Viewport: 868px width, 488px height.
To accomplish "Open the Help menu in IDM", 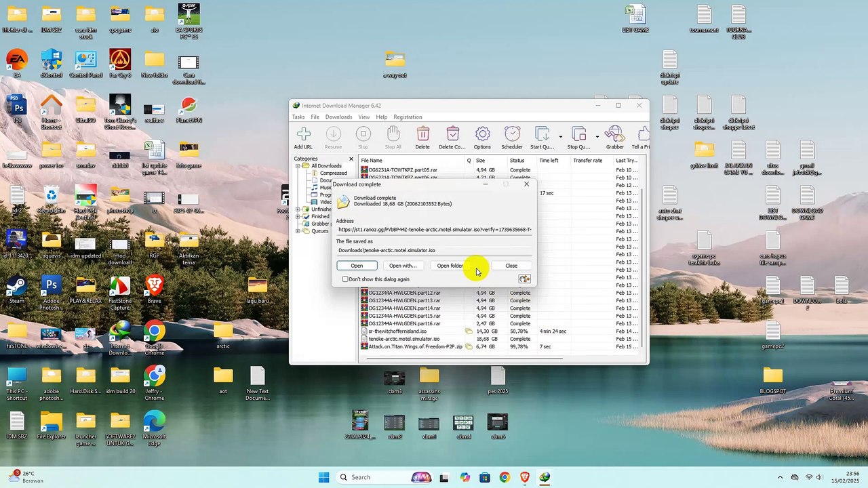I will 382,117.
